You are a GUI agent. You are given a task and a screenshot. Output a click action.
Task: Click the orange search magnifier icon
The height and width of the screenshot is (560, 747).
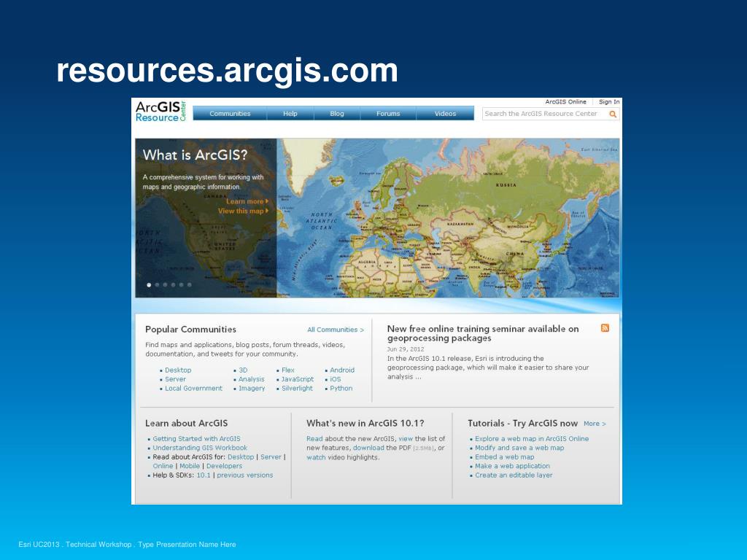click(613, 114)
